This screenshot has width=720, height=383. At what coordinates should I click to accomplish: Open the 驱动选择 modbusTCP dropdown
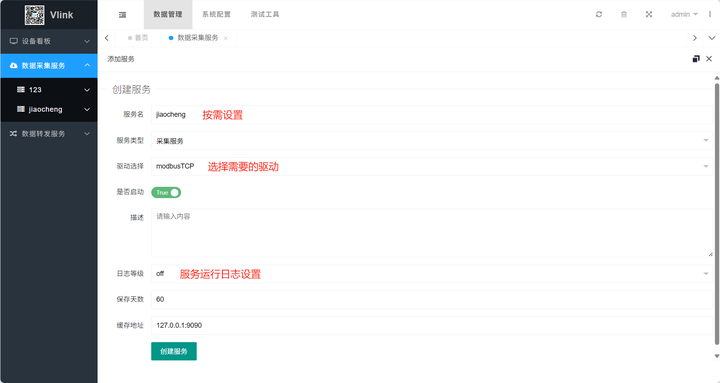(432, 166)
